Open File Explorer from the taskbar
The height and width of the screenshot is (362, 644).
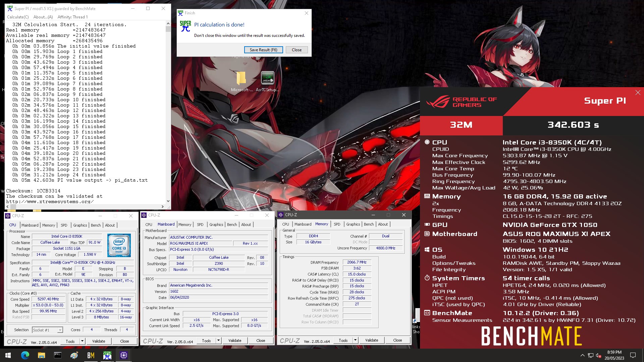point(42,355)
